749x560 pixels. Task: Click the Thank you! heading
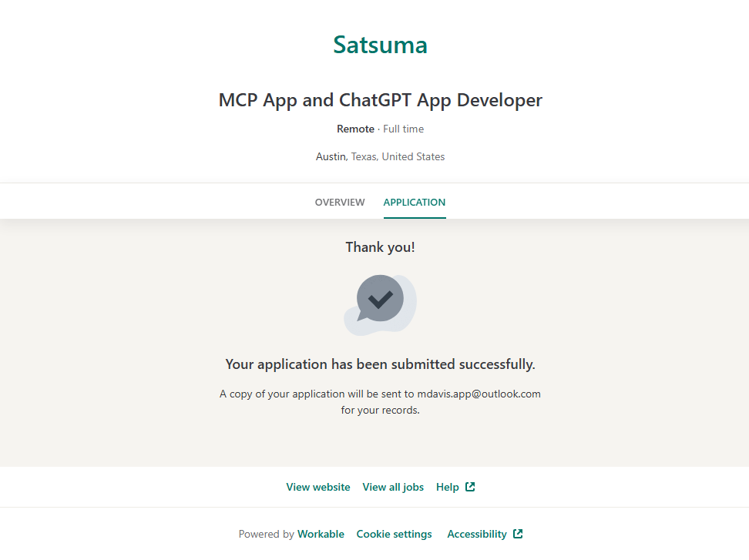coord(380,247)
